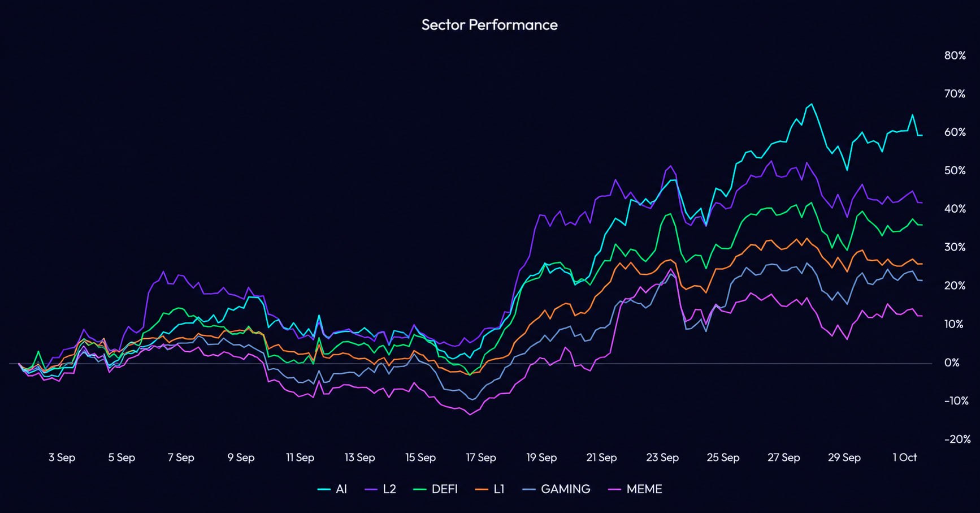Click the cyan AI legend line swatch
Image resolution: width=980 pixels, height=513 pixels.
click(324, 489)
